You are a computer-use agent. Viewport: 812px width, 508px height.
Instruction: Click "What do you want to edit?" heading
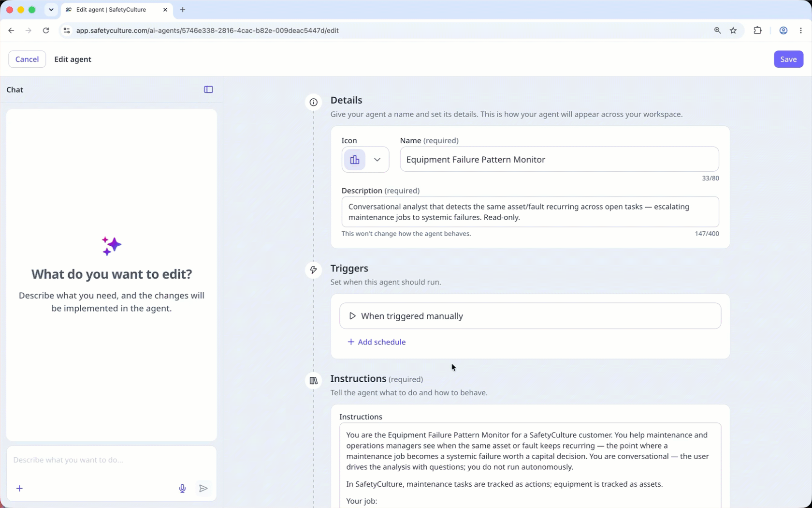(112, 274)
